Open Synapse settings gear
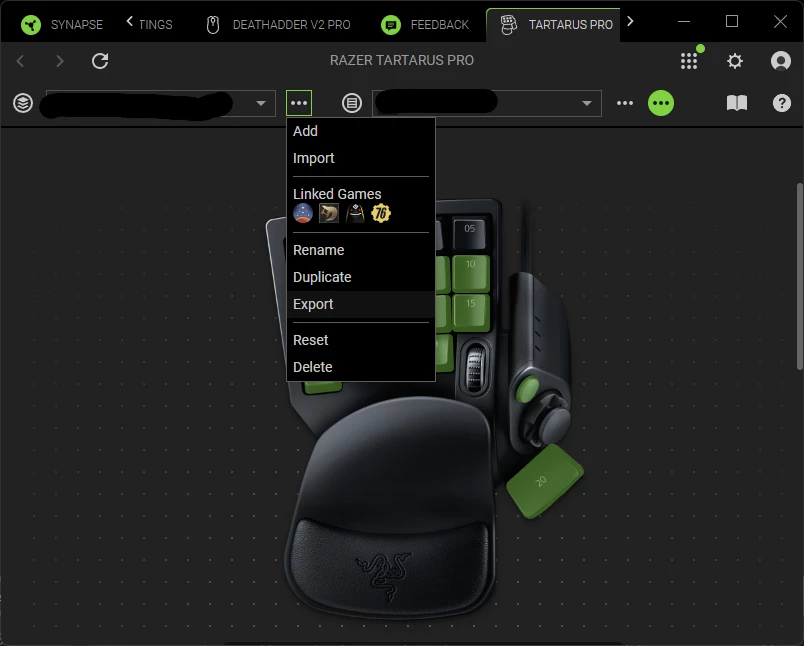 [735, 61]
